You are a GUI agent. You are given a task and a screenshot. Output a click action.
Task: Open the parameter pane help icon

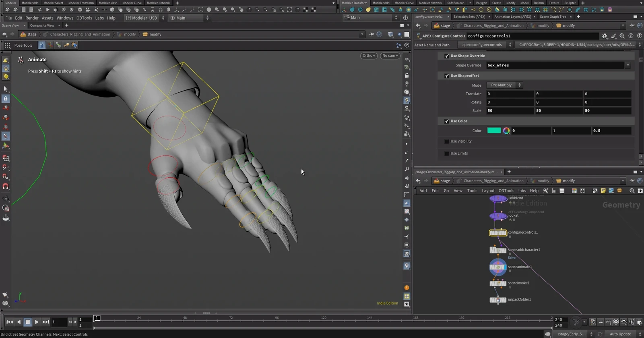click(640, 36)
